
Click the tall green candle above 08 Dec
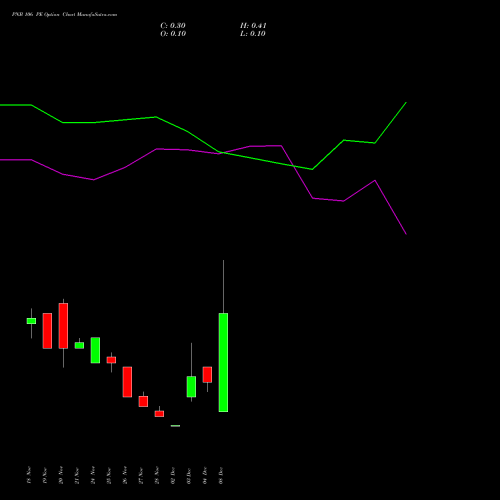(x=223, y=362)
